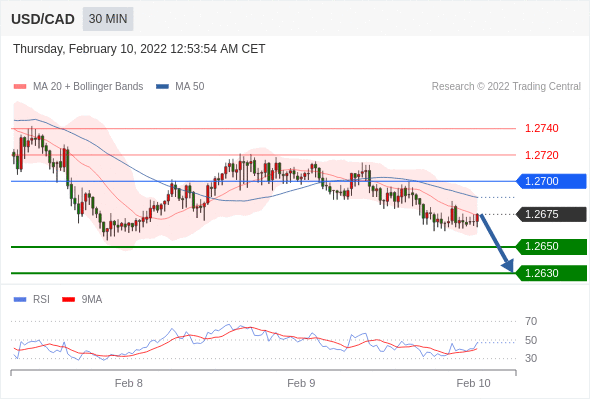Image resolution: width=590 pixels, height=400 pixels.
Task: Click the blue downward forecast arrow
Action: (x=497, y=243)
